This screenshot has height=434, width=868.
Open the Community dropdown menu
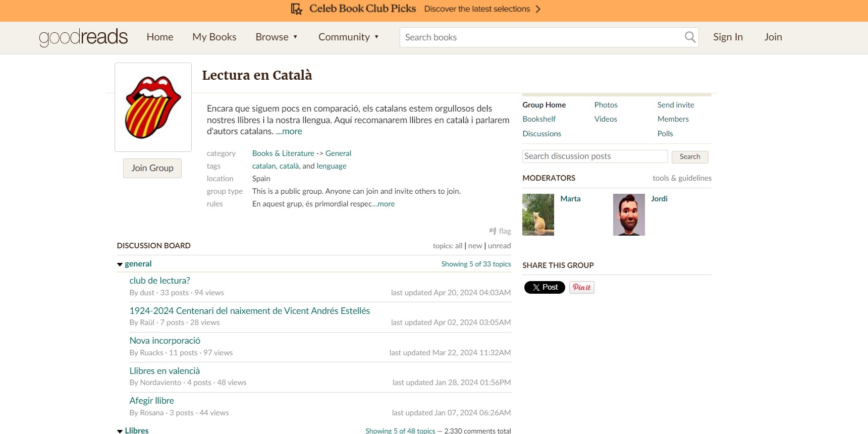(348, 37)
